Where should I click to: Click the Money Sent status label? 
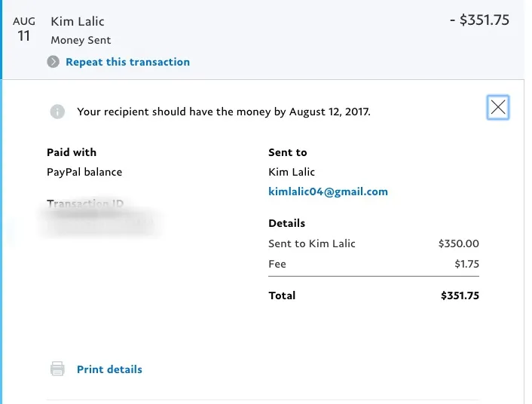click(81, 40)
